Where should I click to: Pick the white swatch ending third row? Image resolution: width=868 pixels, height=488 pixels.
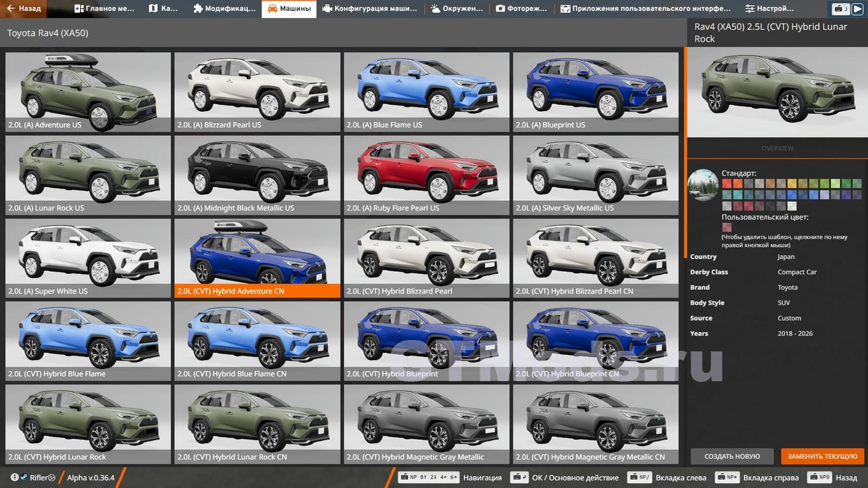tap(792, 206)
